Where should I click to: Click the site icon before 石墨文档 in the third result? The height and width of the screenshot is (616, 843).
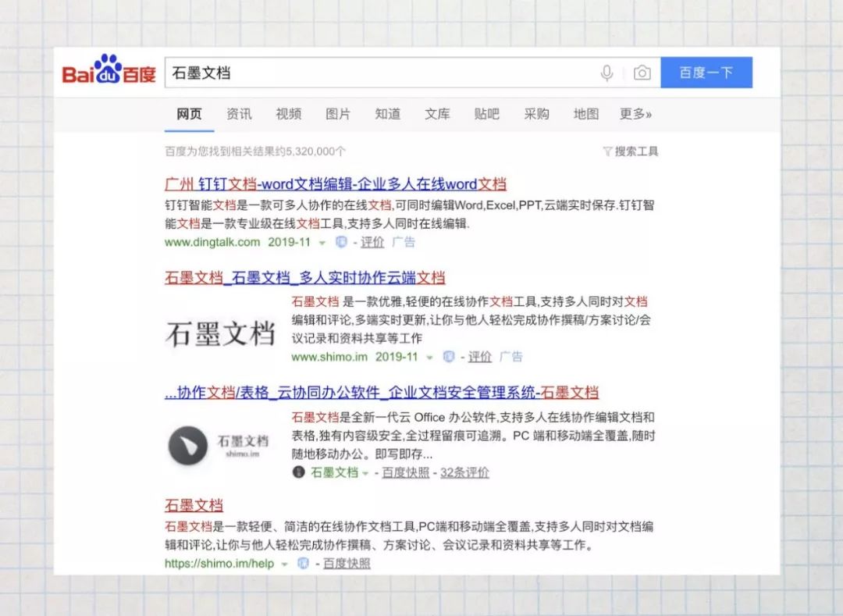click(x=298, y=472)
